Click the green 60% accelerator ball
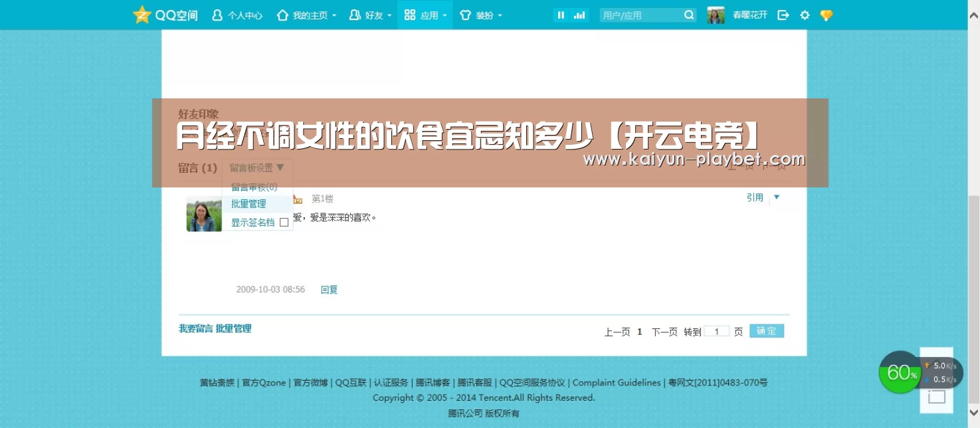Viewport: 980px width, 428px height. click(x=900, y=372)
